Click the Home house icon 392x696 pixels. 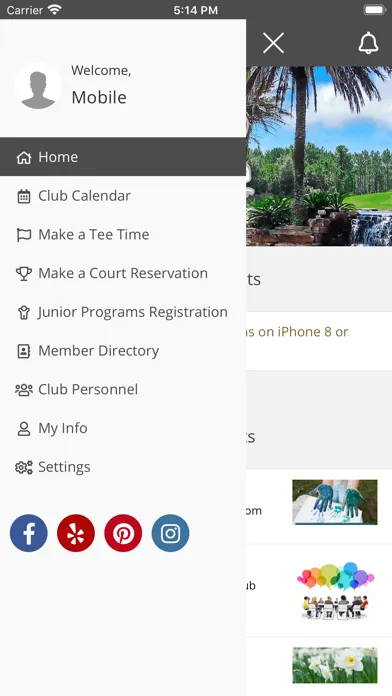coord(24,157)
